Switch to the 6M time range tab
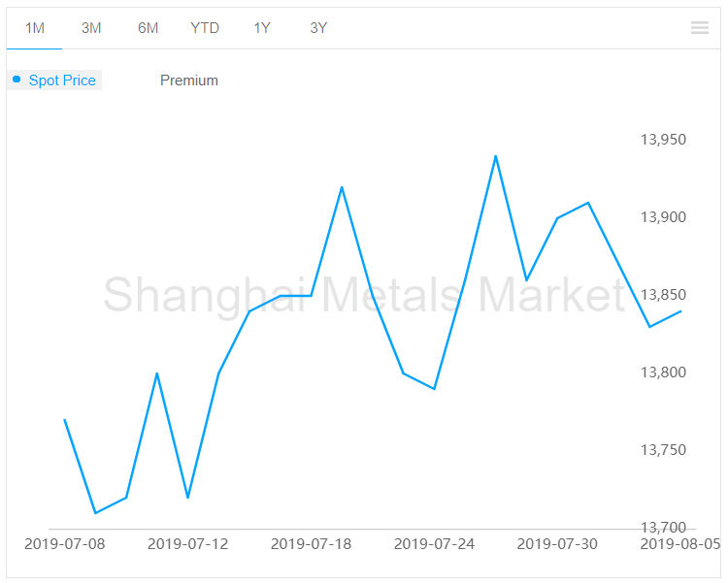The width and height of the screenshot is (728, 583). 149,28
